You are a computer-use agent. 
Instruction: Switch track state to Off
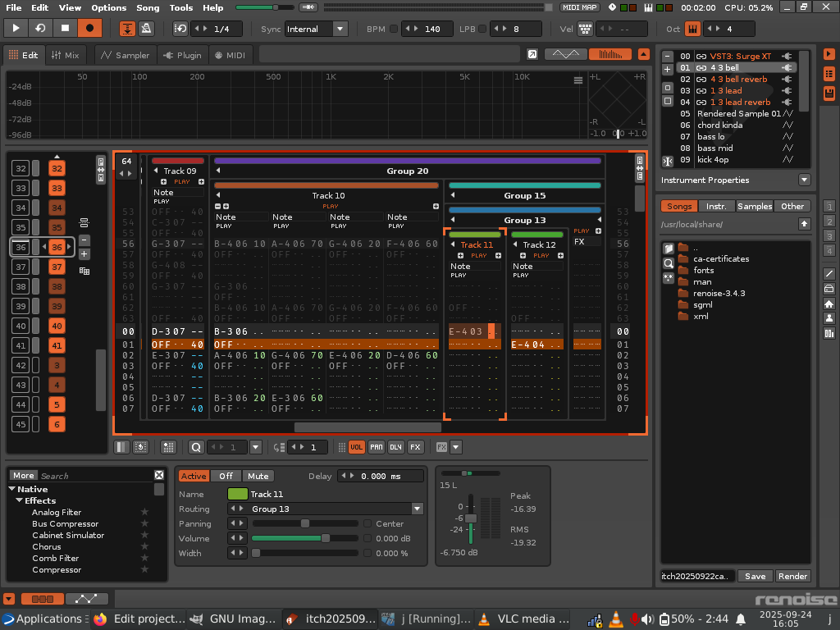pos(226,476)
